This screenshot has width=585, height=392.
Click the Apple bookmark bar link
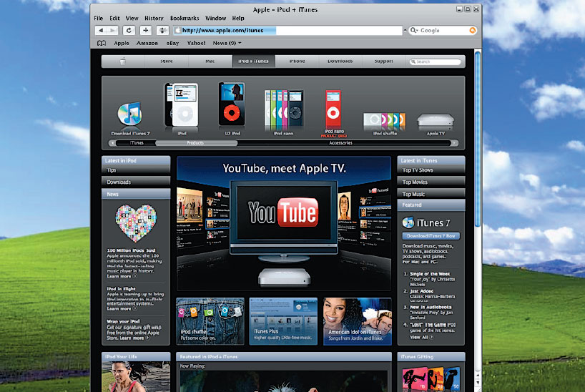(x=122, y=43)
